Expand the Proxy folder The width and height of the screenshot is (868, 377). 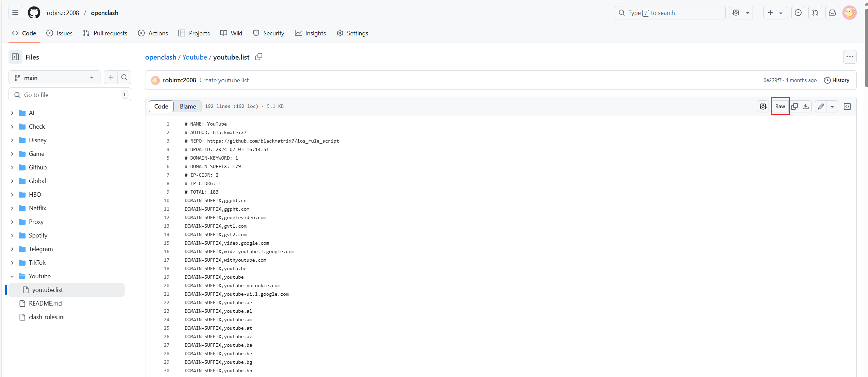tap(12, 222)
